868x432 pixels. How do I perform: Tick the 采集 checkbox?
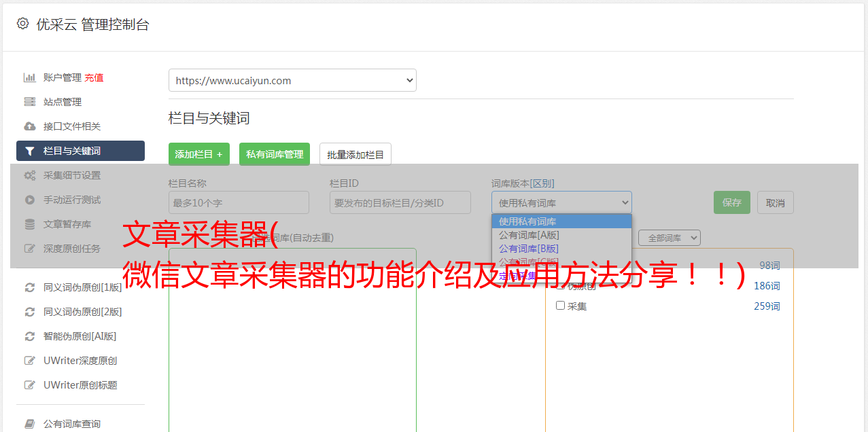[561, 306]
